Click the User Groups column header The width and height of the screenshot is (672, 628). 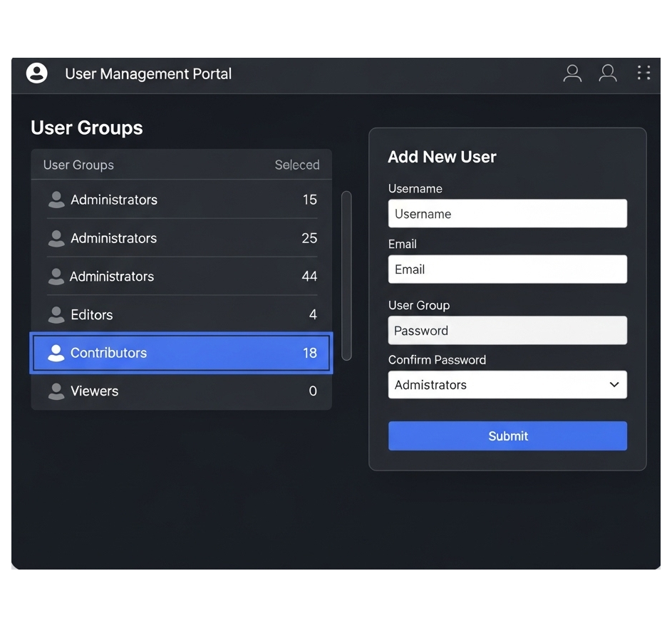pyautogui.click(x=78, y=165)
